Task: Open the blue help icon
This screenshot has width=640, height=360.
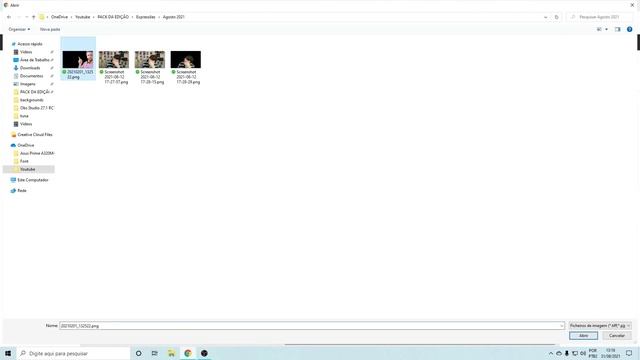Action: click(629, 29)
